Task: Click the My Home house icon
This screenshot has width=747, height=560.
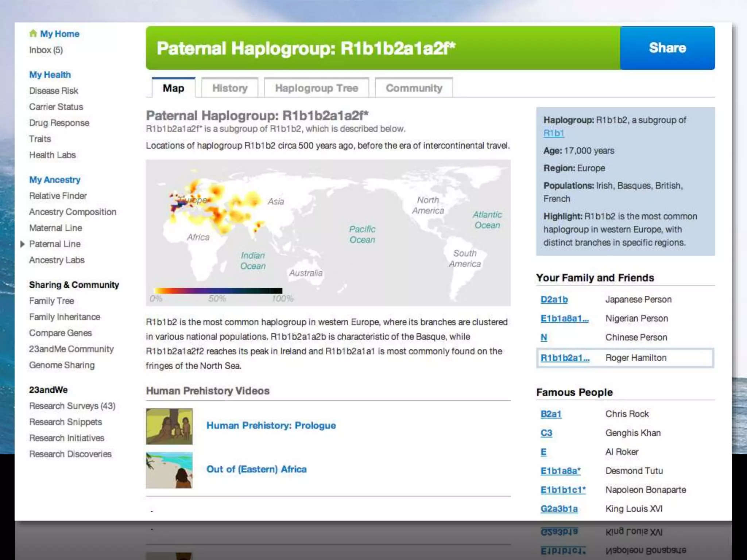Action: tap(33, 34)
